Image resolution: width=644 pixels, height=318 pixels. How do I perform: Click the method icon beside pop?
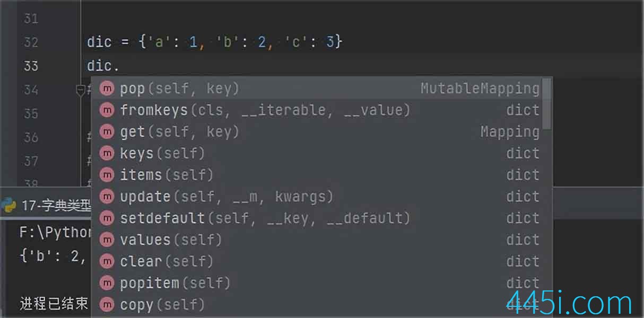point(107,89)
